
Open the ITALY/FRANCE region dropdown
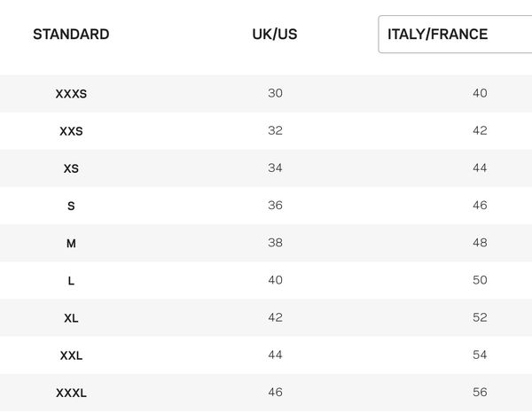tap(455, 35)
